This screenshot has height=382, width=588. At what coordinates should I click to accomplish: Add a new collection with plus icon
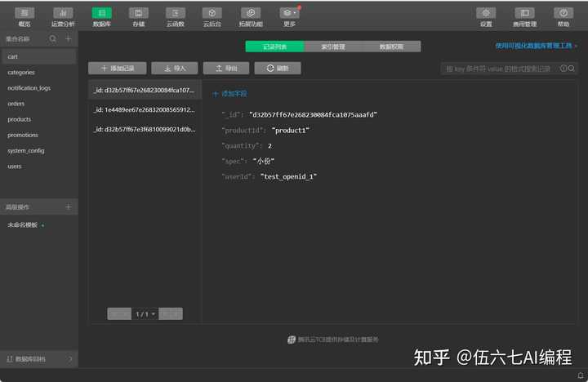coord(68,39)
